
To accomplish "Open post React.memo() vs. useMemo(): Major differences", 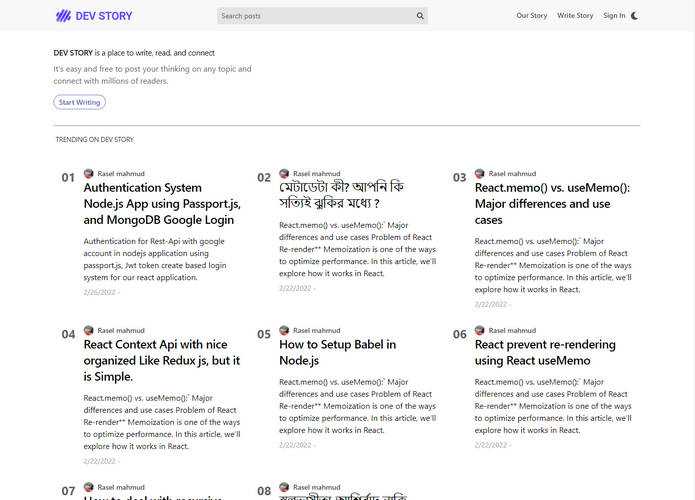I will (x=552, y=204).
